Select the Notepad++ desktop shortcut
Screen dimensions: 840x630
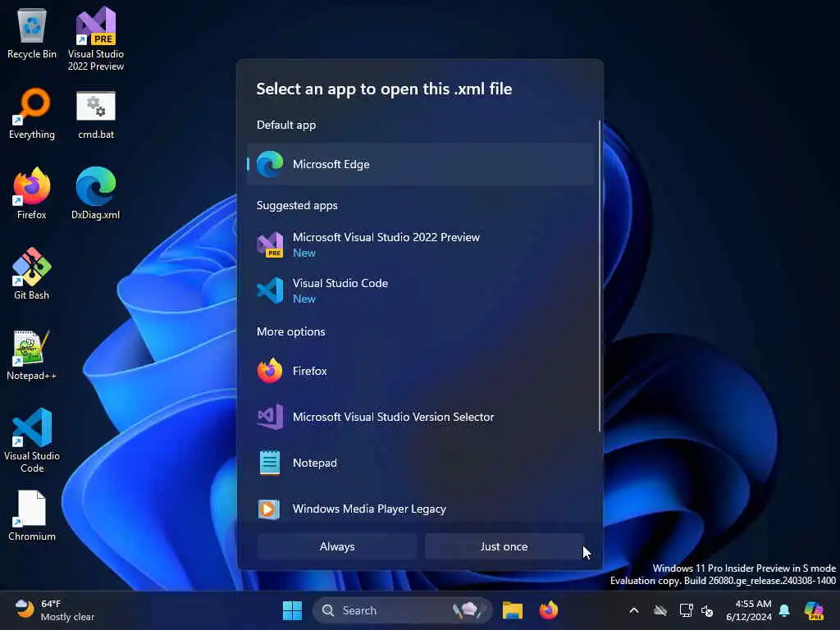coord(32,354)
